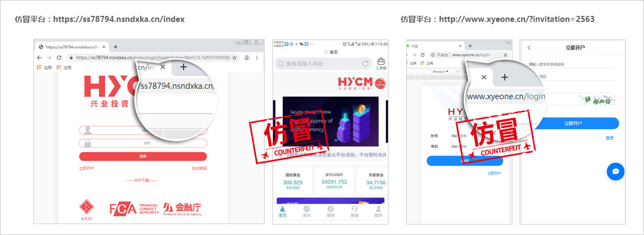Viewport: 644px width, 235px height.
Task: Open a new tab in xyeone Chrome window
Action: [470, 46]
